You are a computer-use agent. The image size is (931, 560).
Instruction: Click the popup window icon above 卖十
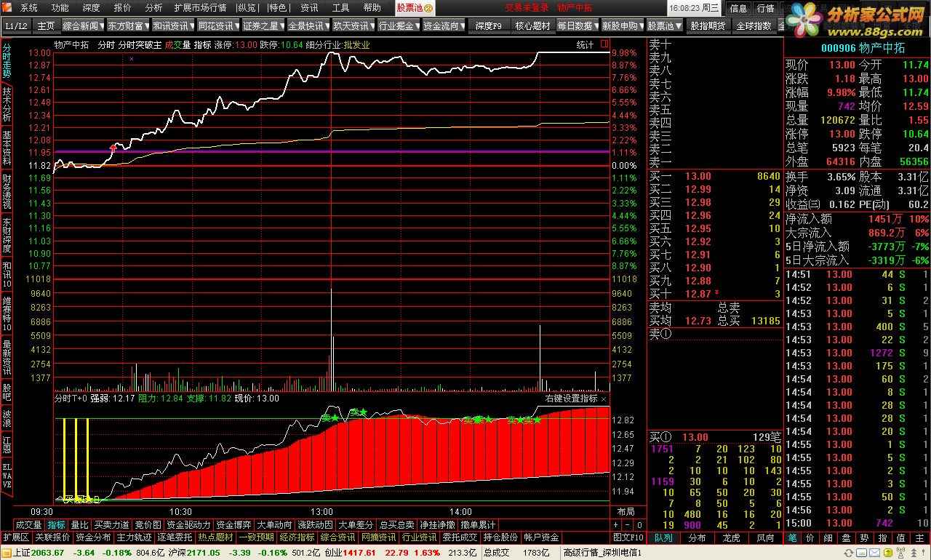click(x=606, y=45)
